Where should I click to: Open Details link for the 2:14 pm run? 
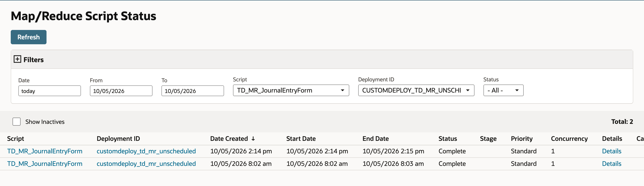(x=612, y=151)
